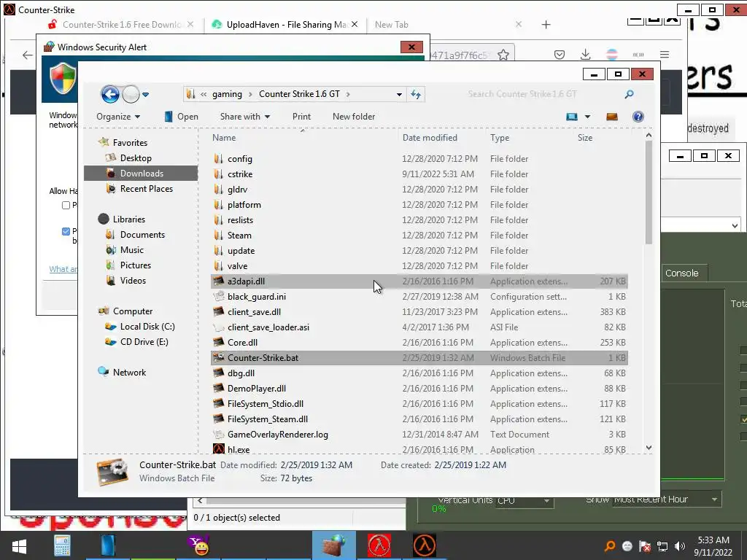Open the Organize menu
This screenshot has height=560, width=747.
tap(118, 117)
